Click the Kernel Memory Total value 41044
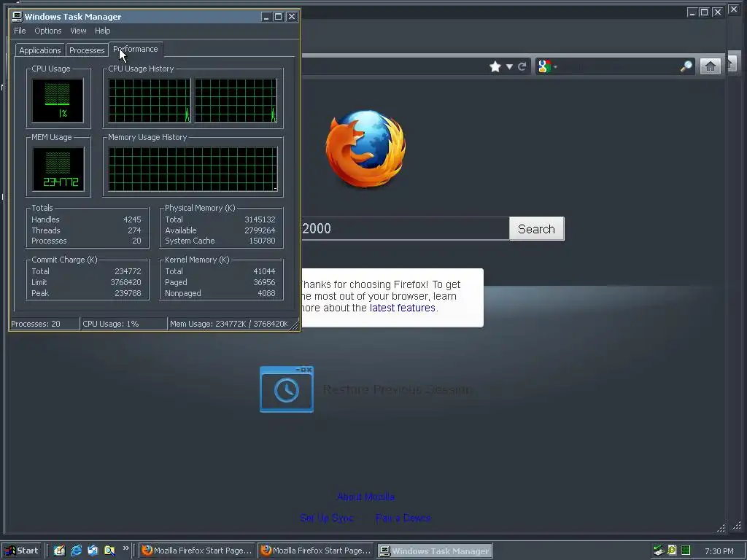The width and height of the screenshot is (747, 560). [x=264, y=271]
